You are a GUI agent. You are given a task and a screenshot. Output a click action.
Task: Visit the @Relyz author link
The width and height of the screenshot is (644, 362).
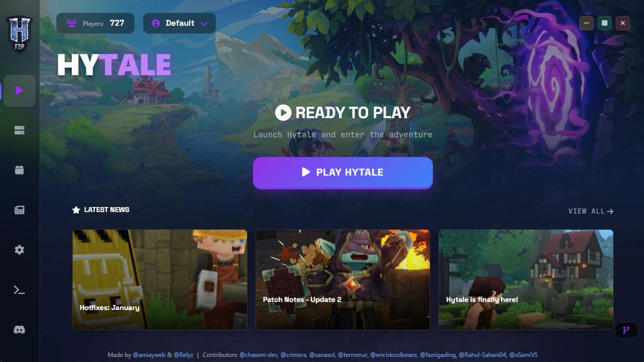tap(184, 355)
